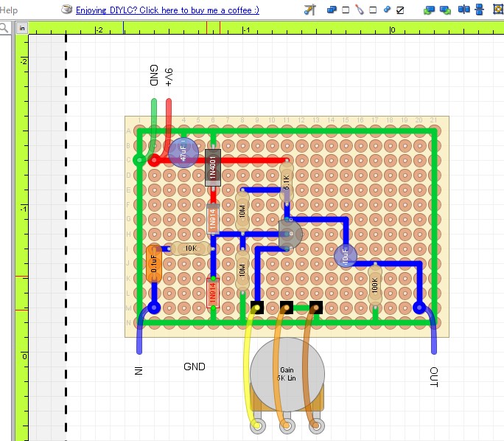Screen dimensions: 504x441
Task: Uncheck the checked checkbox after the chain-link icon
Action: 400,10
